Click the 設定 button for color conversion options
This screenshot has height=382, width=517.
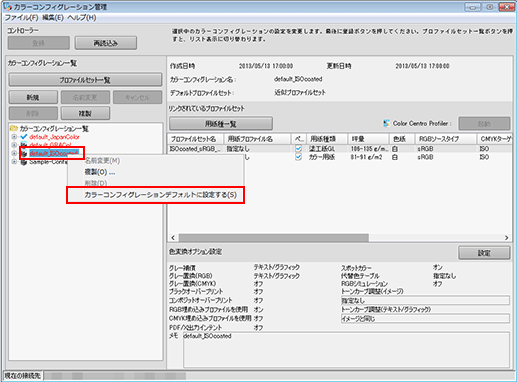[484, 253]
